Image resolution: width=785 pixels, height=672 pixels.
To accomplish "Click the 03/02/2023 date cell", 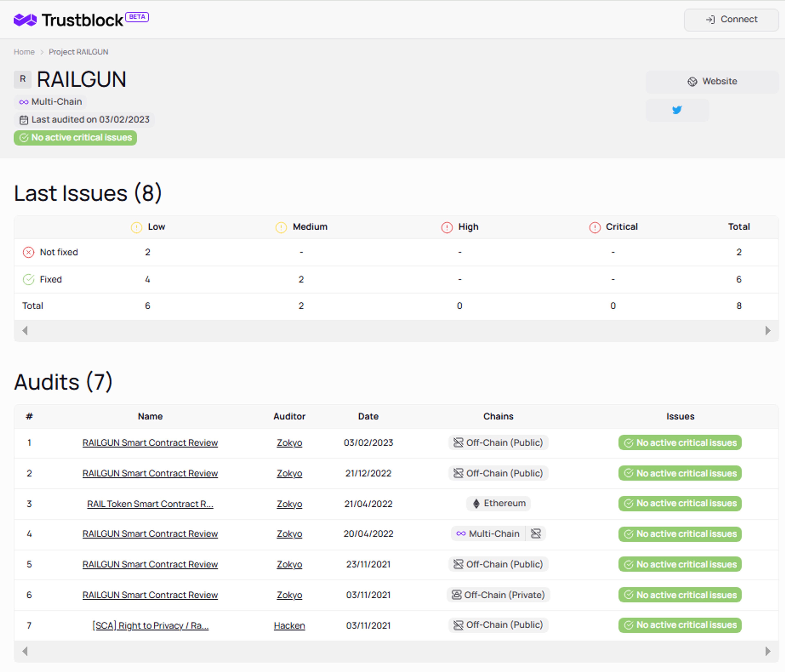I will coord(368,443).
